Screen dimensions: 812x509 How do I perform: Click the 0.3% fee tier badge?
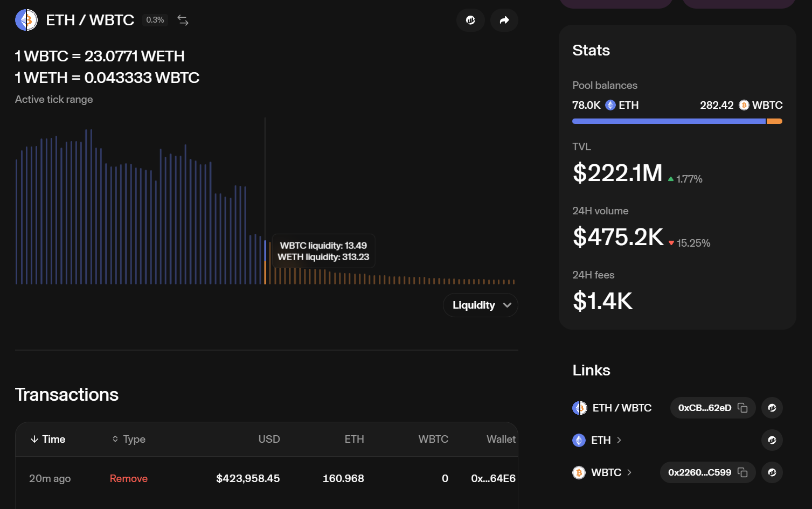(x=155, y=20)
